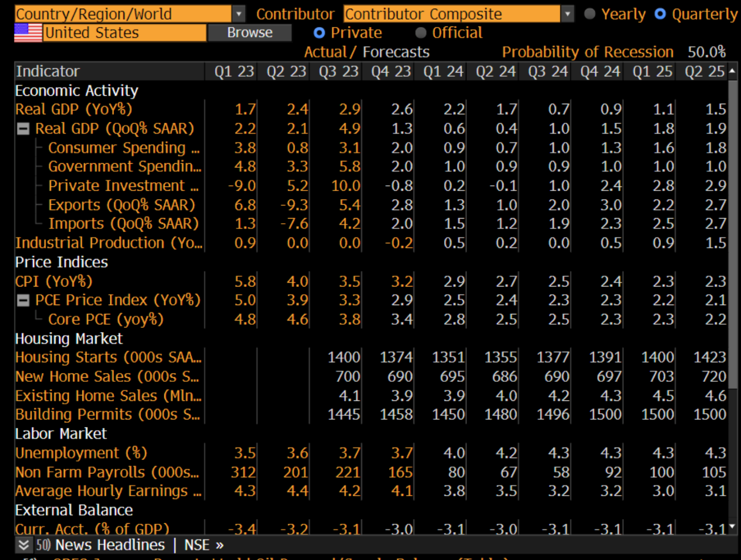The width and height of the screenshot is (741, 560).
Task: Click the Q2 25 column header
Action: click(x=704, y=71)
